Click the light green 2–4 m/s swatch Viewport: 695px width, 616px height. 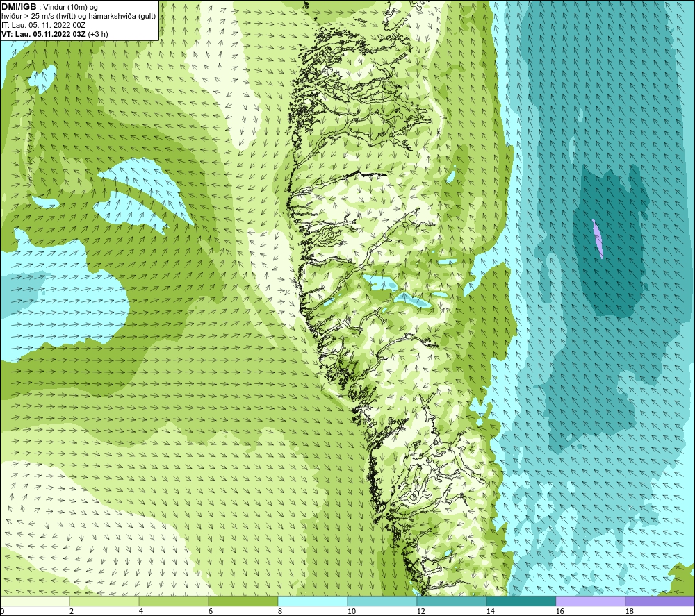104,601
